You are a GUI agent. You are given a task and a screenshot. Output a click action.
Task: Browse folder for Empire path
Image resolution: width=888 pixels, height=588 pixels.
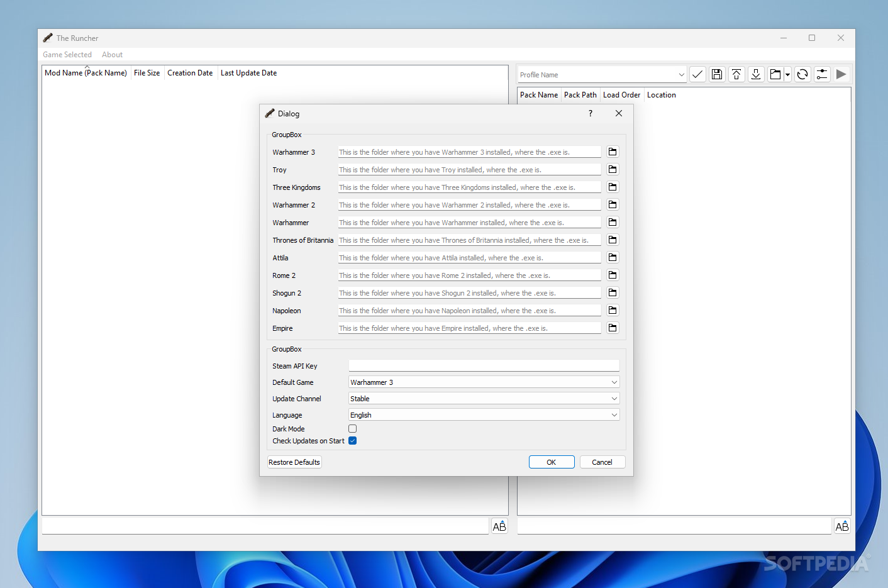(613, 328)
